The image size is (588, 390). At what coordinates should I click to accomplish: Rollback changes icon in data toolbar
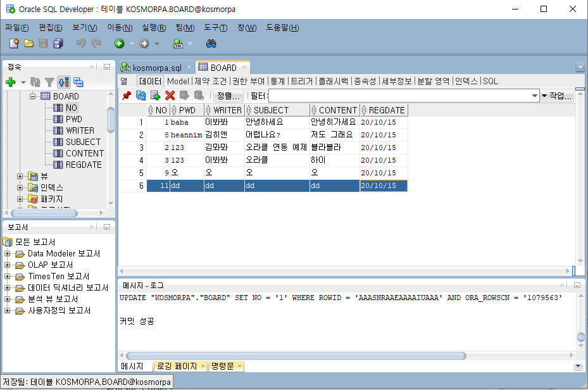tap(199, 95)
